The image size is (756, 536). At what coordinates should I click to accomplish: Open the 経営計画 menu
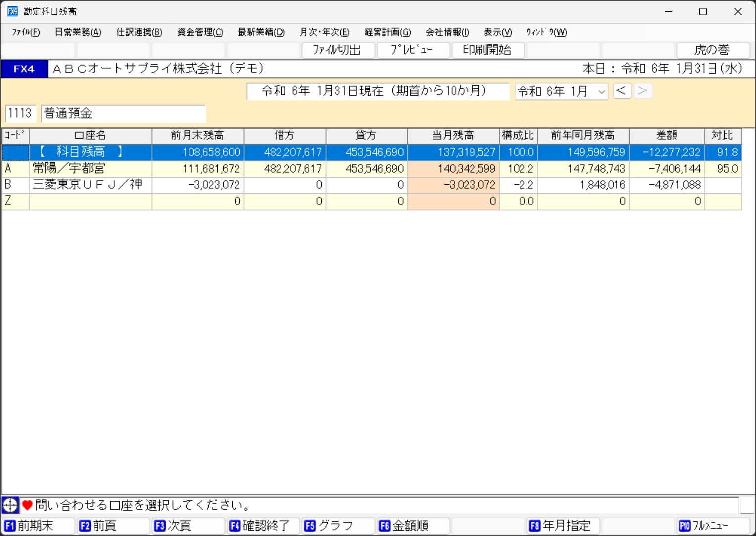pos(387,32)
